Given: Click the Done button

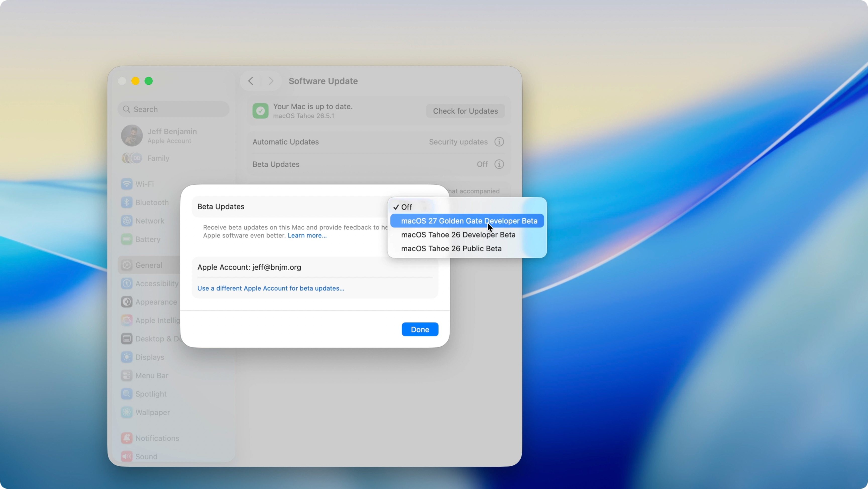Looking at the screenshot, I should click(420, 329).
